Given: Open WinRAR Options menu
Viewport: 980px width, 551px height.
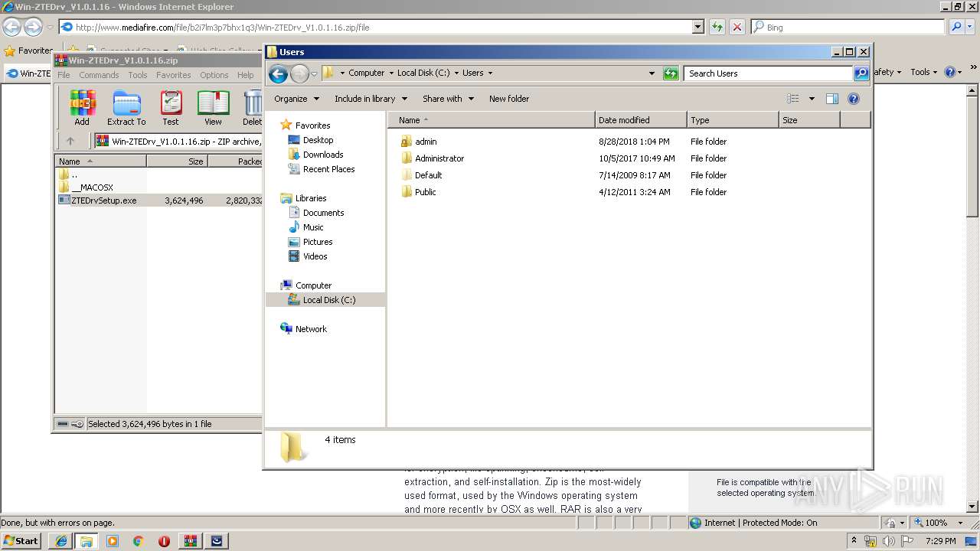Looking at the screenshot, I should (x=214, y=75).
